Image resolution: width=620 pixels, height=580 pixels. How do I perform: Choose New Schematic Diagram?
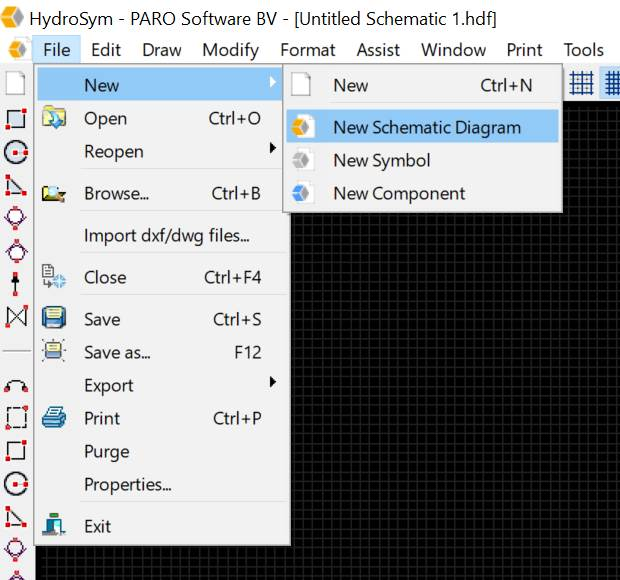(x=422, y=127)
